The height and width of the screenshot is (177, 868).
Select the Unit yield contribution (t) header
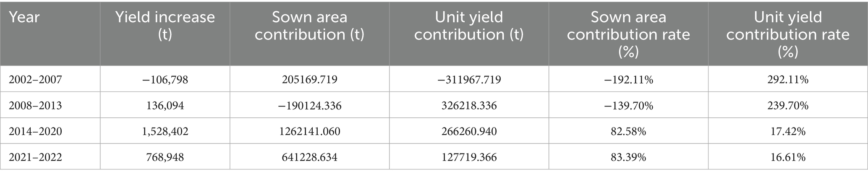(x=469, y=26)
